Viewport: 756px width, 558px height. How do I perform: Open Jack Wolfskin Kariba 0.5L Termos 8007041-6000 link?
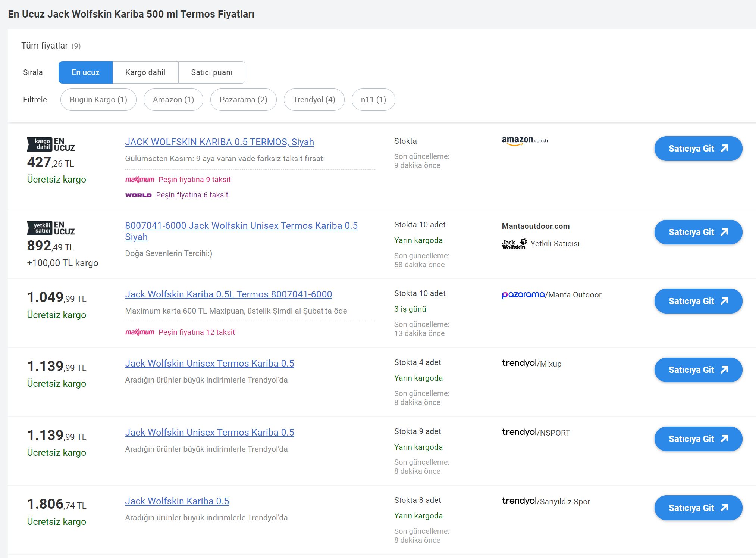coord(228,294)
